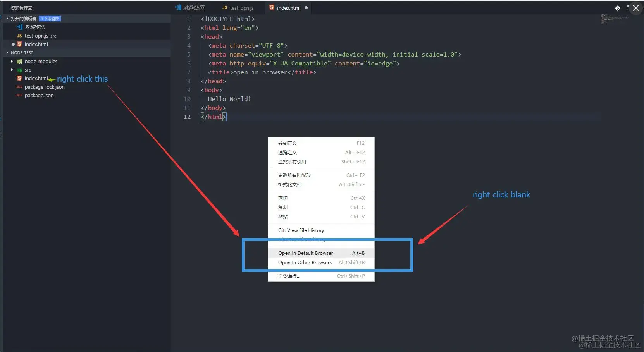The height and width of the screenshot is (352, 644).
Task: Click the X-UA-Compatible meta tag line
Action: 304,63
